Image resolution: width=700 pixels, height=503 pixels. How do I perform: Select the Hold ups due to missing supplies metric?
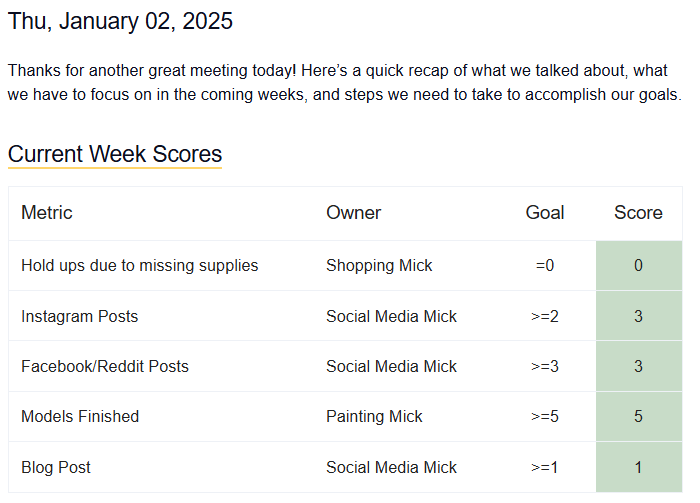coord(140,265)
